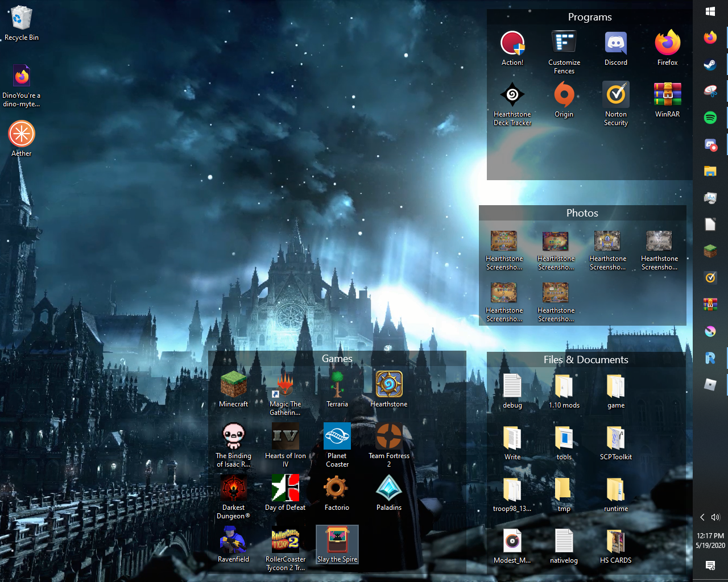Select Magic The Gathering shortcut
Viewport: 728px width, 582px height.
click(x=286, y=393)
